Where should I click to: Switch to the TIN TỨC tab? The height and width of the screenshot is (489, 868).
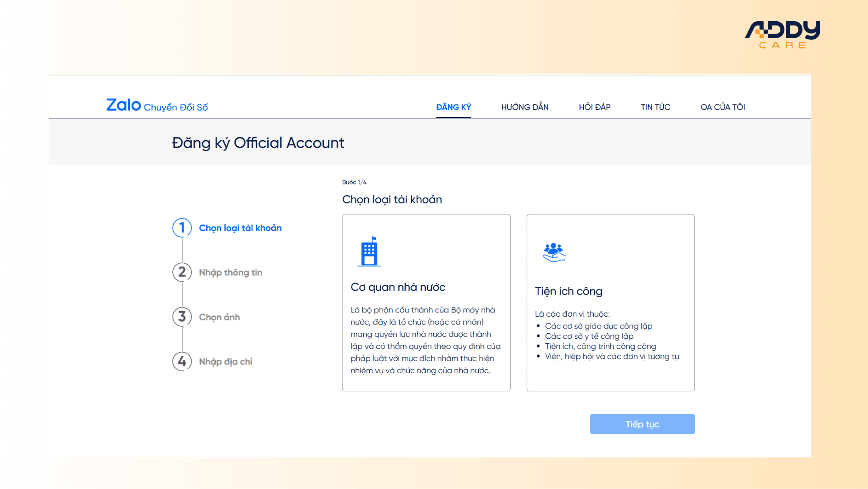click(655, 107)
